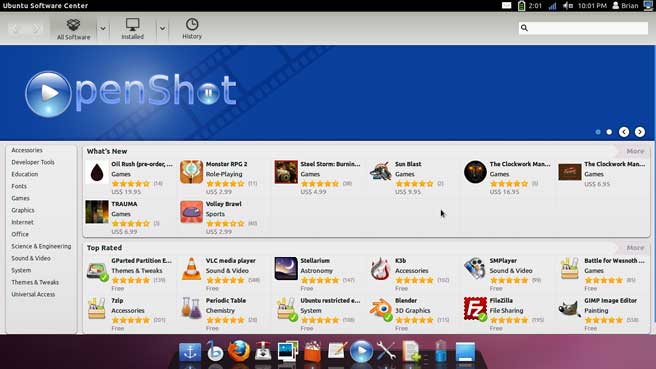This screenshot has height=369, width=656.
Task: Open the volume indicator in top panel
Action: [567, 5]
